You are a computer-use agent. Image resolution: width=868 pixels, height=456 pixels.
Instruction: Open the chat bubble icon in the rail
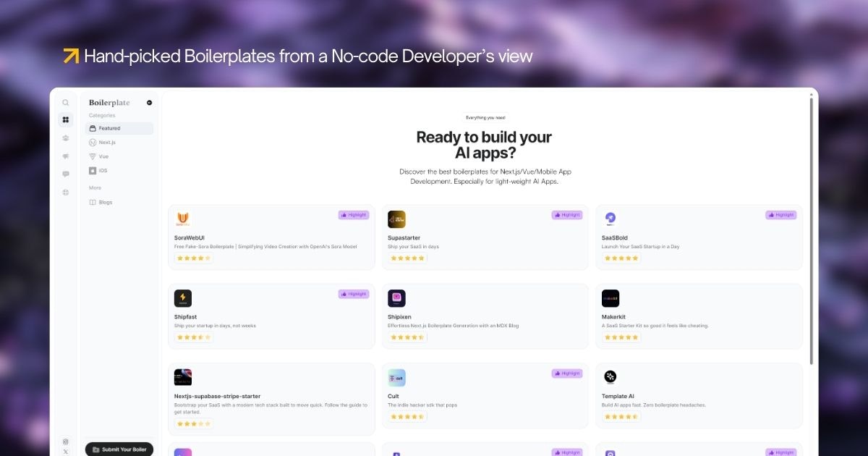coord(66,174)
